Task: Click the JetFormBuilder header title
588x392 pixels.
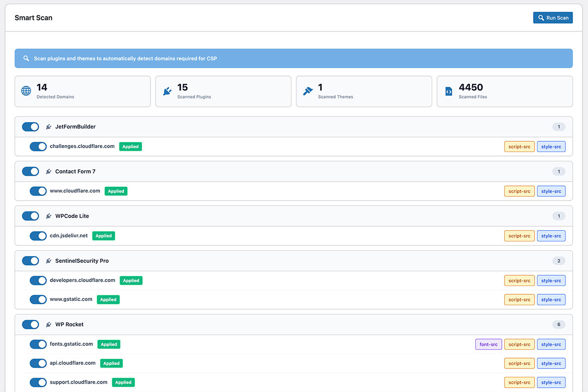Action: [x=75, y=127]
